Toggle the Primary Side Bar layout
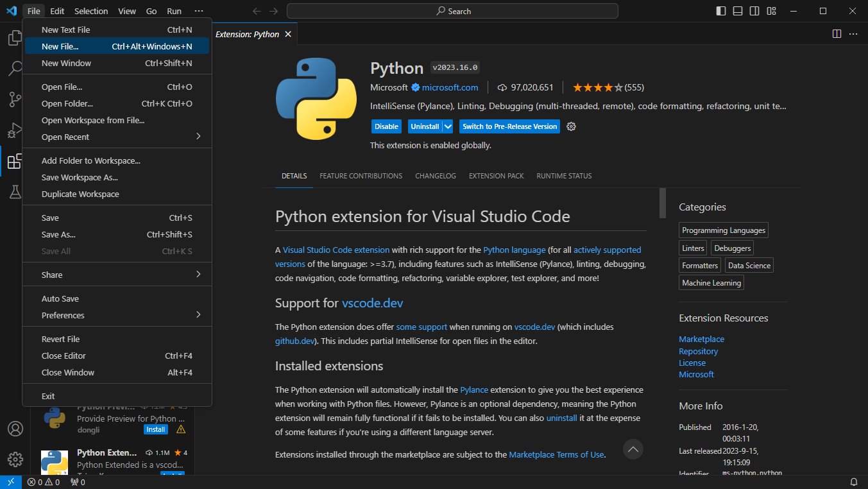 [x=721, y=11]
